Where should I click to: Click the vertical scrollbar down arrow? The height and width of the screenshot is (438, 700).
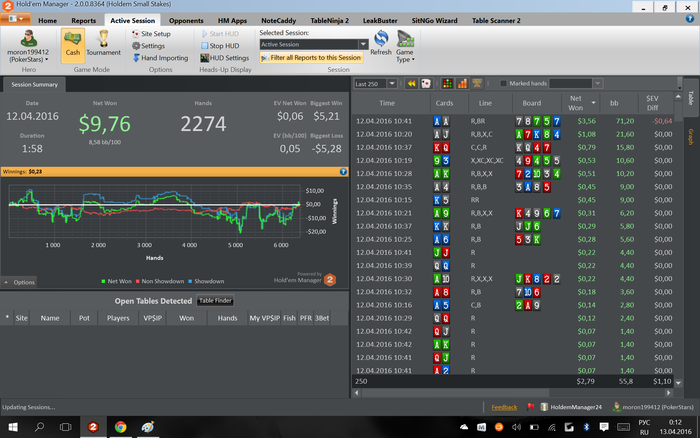click(x=679, y=383)
